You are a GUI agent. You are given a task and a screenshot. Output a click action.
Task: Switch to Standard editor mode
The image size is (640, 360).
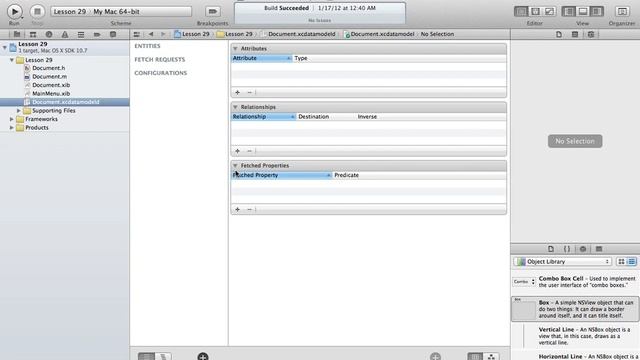[521, 11]
